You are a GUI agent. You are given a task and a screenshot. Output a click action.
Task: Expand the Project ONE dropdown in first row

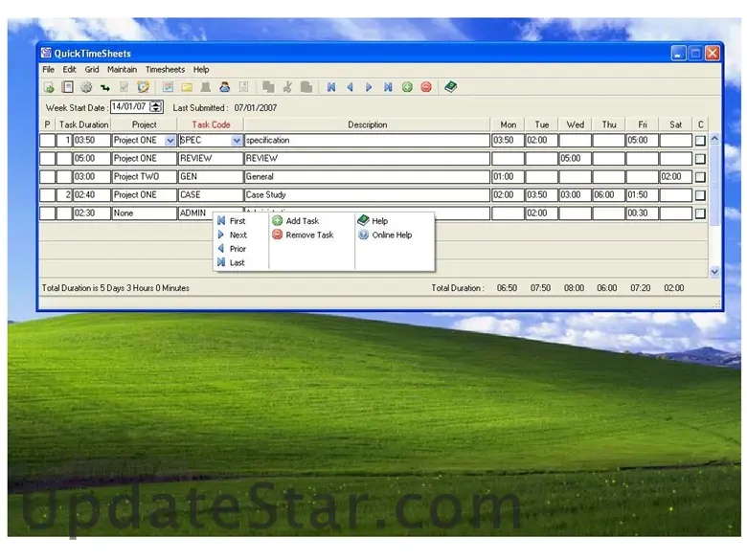point(170,141)
